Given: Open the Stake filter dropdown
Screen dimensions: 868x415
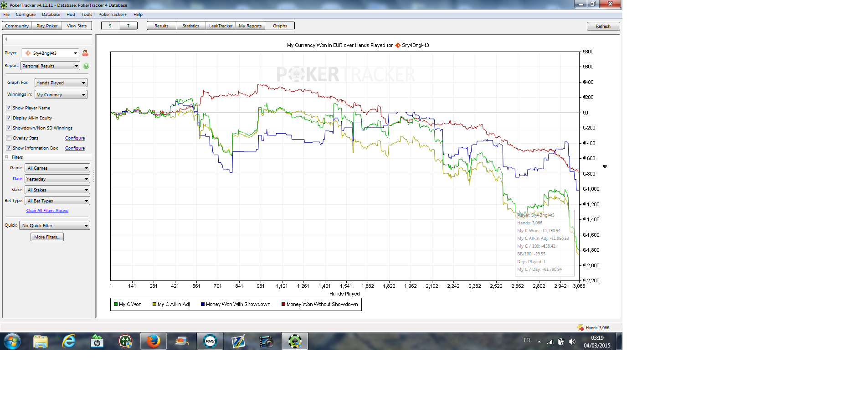Looking at the screenshot, I should 57,190.
